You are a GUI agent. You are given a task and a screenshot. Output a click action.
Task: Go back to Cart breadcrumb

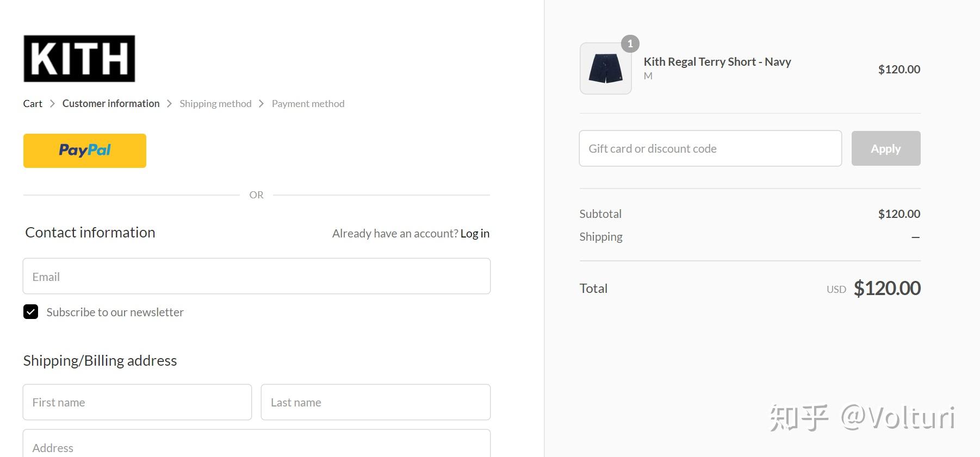point(33,104)
